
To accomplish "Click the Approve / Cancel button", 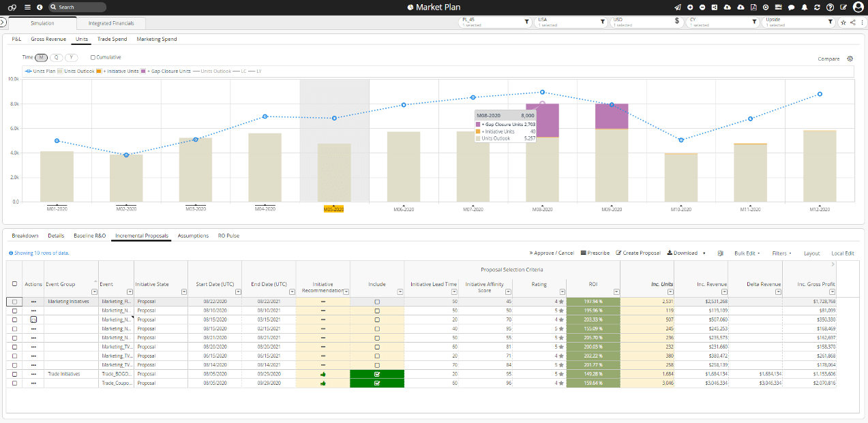I will pyautogui.click(x=552, y=253).
